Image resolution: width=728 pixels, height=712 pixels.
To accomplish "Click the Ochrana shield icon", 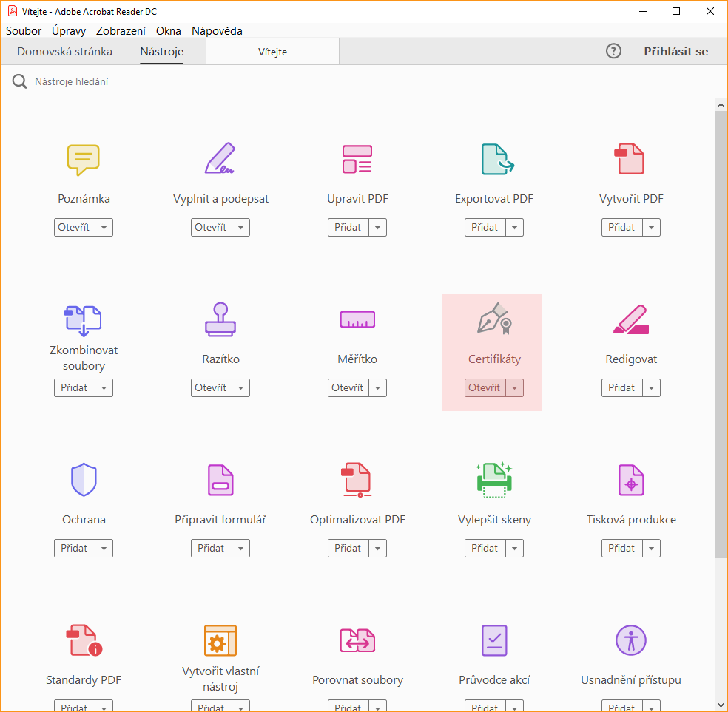I will tap(84, 479).
